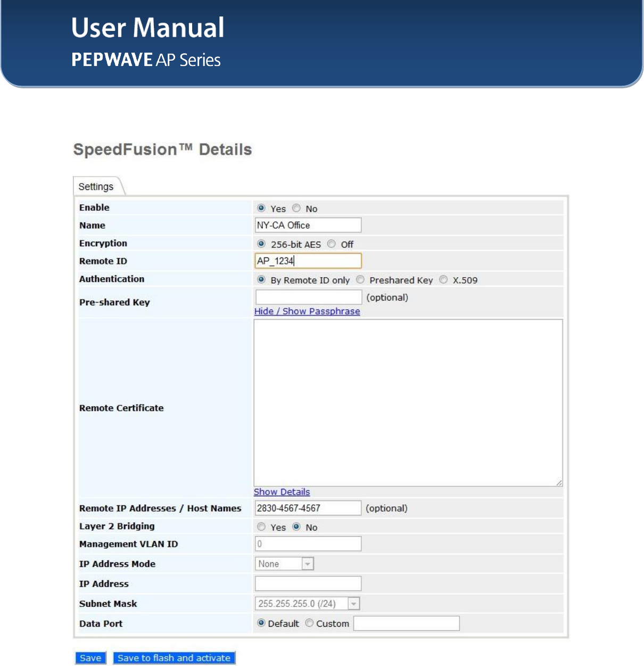Set Enable to No
The height and width of the screenshot is (666, 644).
(296, 208)
